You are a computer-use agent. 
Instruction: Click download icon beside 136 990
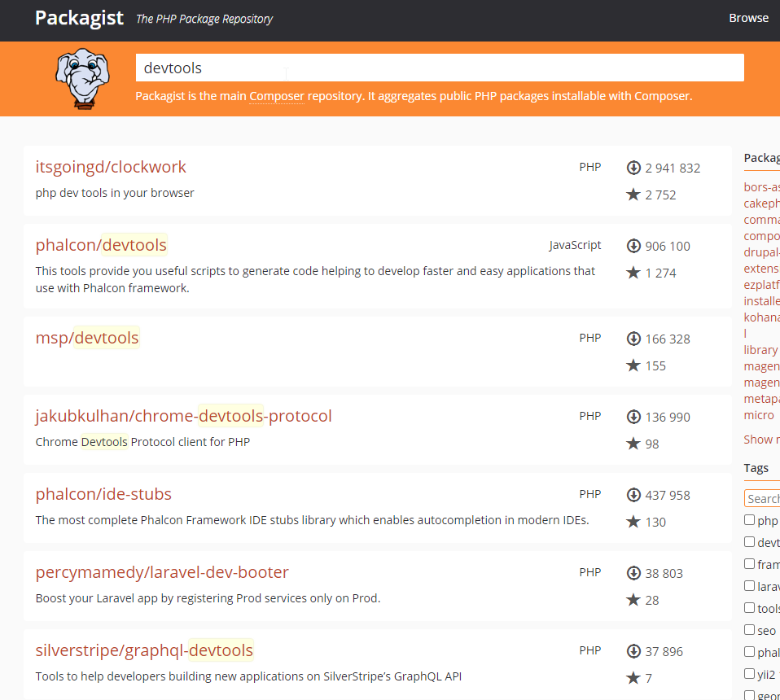[x=633, y=417]
